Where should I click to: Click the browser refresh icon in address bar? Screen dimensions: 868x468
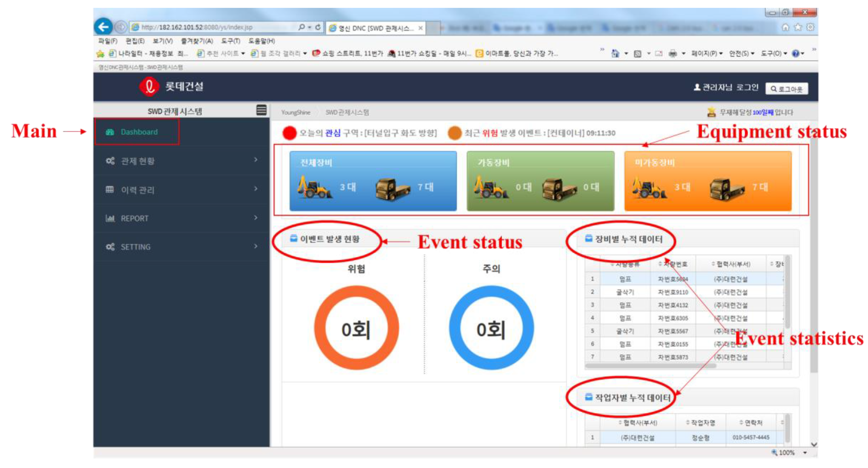[x=318, y=27]
